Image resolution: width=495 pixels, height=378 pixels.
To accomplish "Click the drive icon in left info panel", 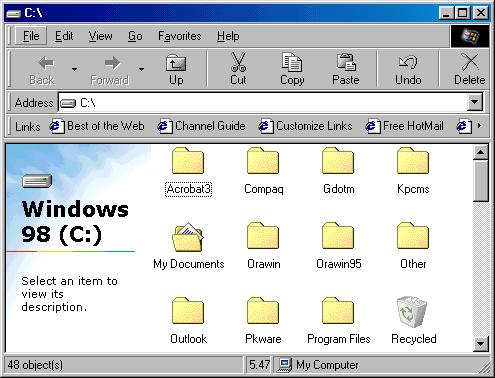I will click(x=37, y=181).
